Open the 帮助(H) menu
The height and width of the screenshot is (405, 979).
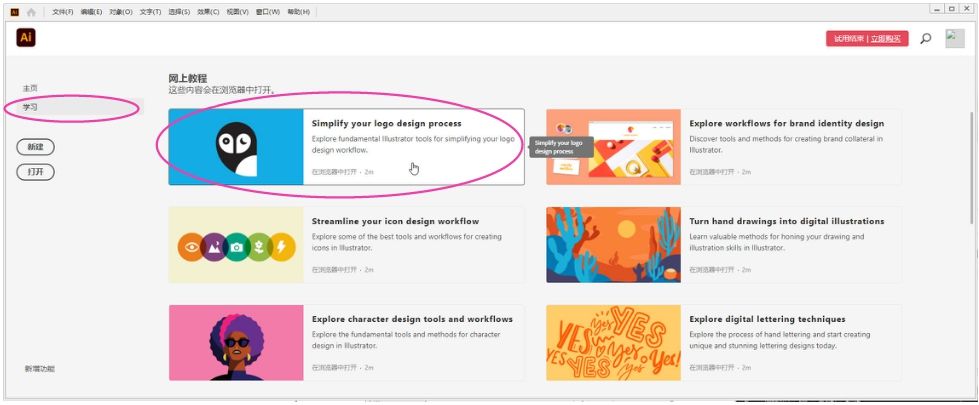[x=298, y=12]
